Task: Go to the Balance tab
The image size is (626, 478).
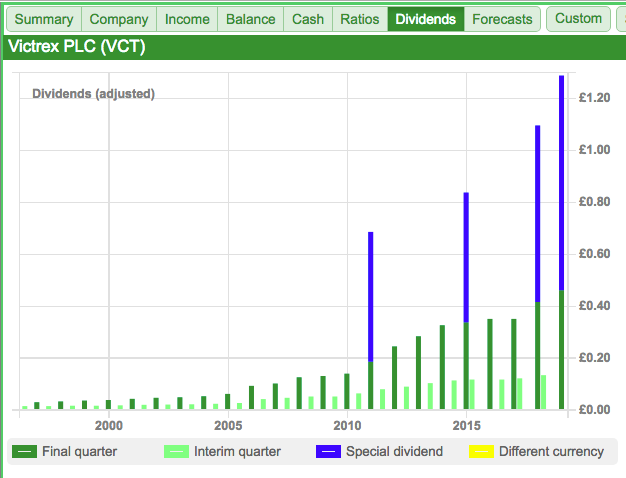Action: click(250, 19)
